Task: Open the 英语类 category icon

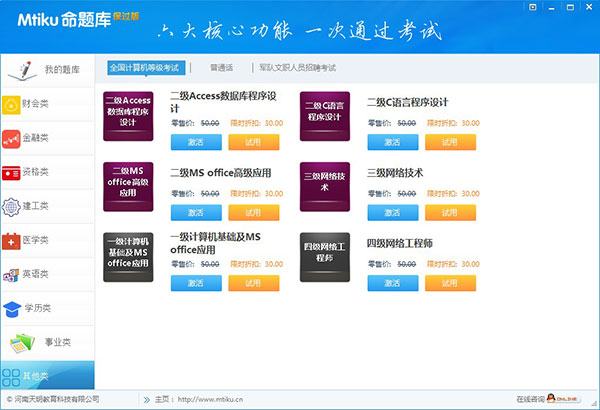Action: tap(12, 274)
